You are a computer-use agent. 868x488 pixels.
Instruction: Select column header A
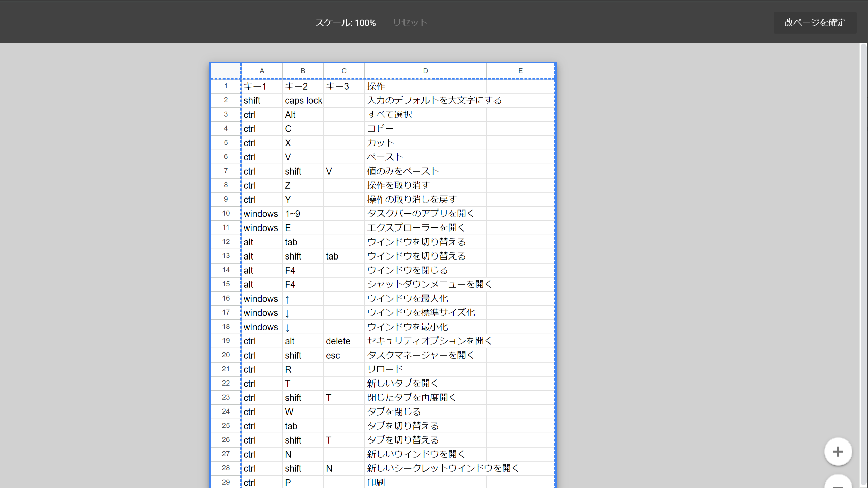click(x=262, y=71)
